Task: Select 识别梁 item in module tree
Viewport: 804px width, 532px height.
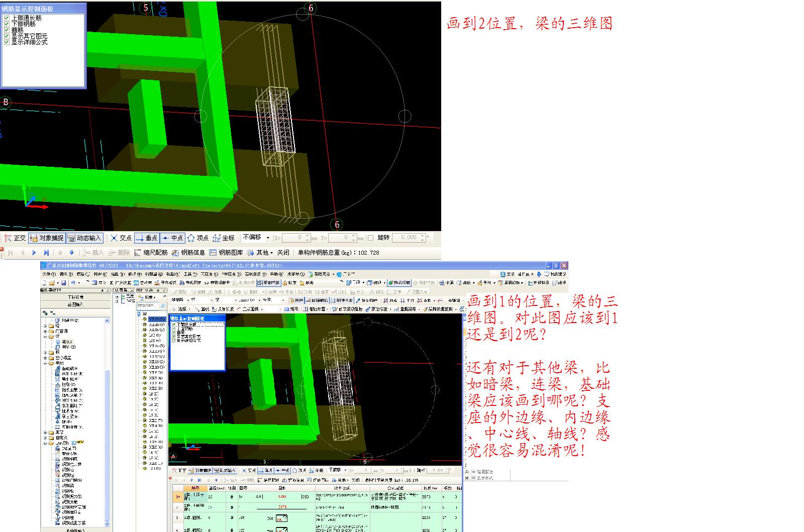Action: click(x=65, y=485)
